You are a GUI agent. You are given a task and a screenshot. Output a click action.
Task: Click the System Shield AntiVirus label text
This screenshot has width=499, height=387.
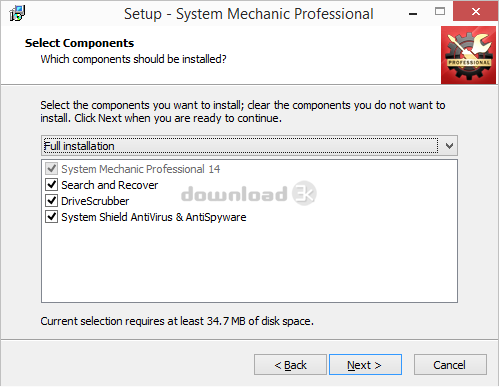tap(154, 217)
